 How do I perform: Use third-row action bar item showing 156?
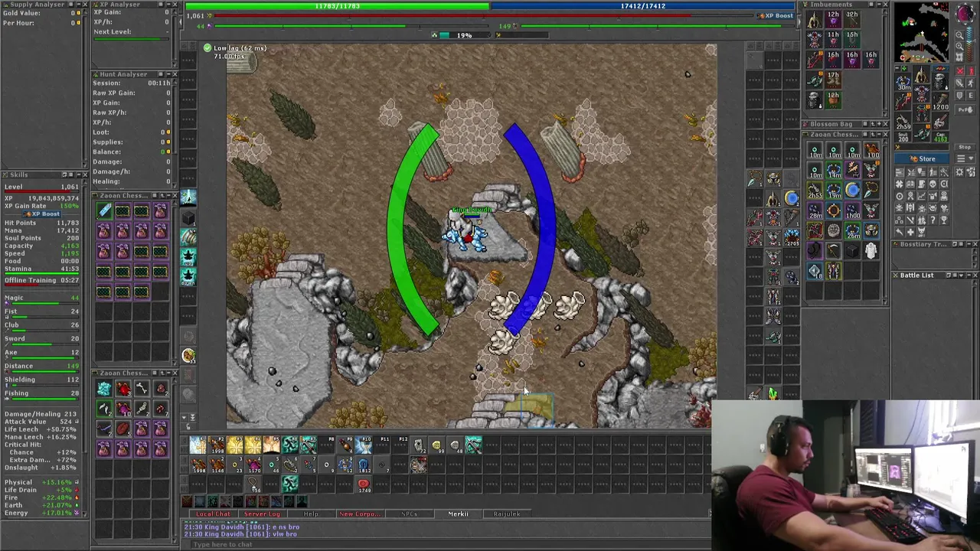click(x=253, y=484)
